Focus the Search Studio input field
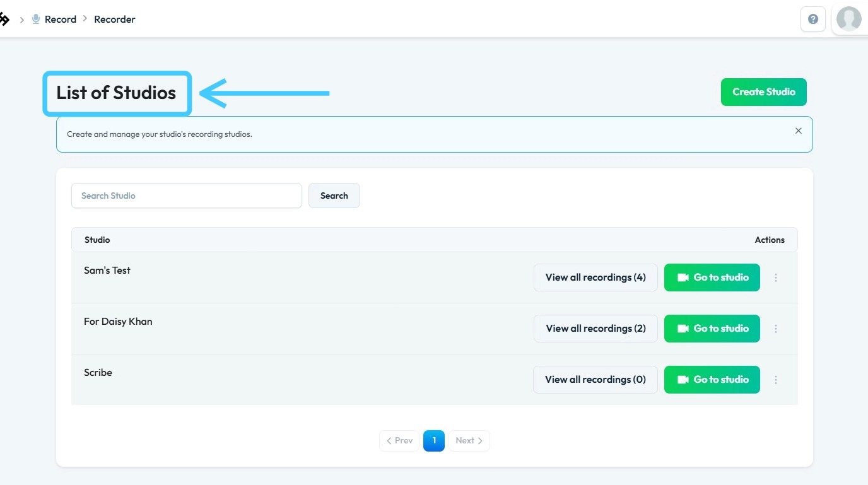This screenshot has width=868, height=485. [x=187, y=196]
